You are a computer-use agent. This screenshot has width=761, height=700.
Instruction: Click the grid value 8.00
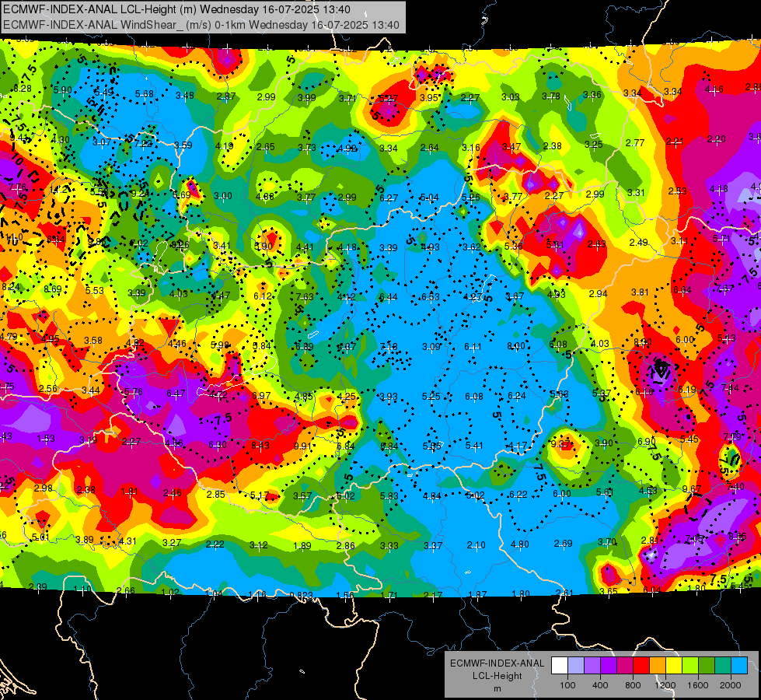516,346
